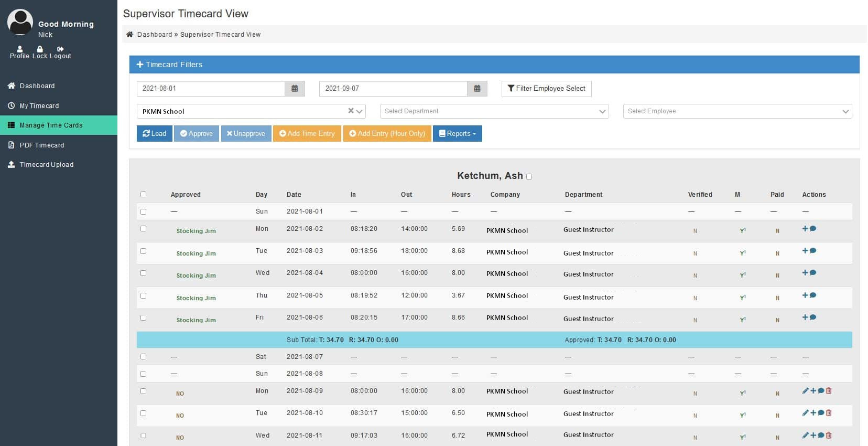The height and width of the screenshot is (446, 868).
Task: Check the 2021-08-09 Monday row checkbox
Action: tap(143, 391)
